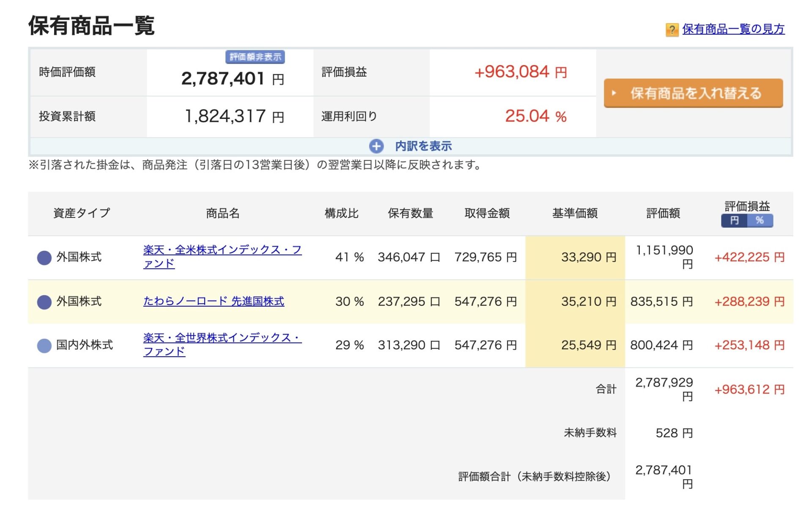Screen dimensions: 812x522
Task: Click 800,424 円 評価額 cell
Action: [661, 345]
